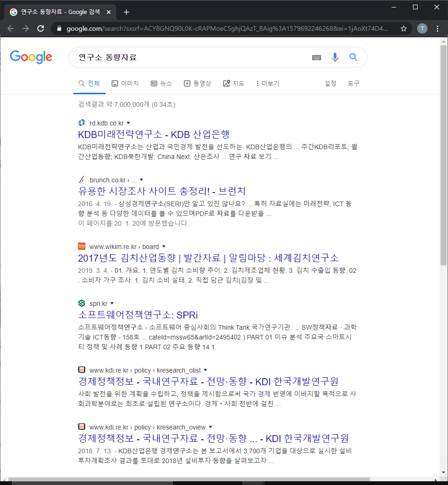Go back with browser back arrow
The width and height of the screenshot is (448, 485).
[x=11, y=28]
